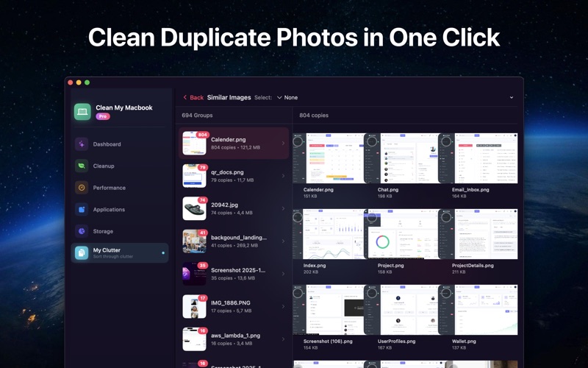Click the 41 badge on background_landing
588x368 pixels.
tap(203, 233)
